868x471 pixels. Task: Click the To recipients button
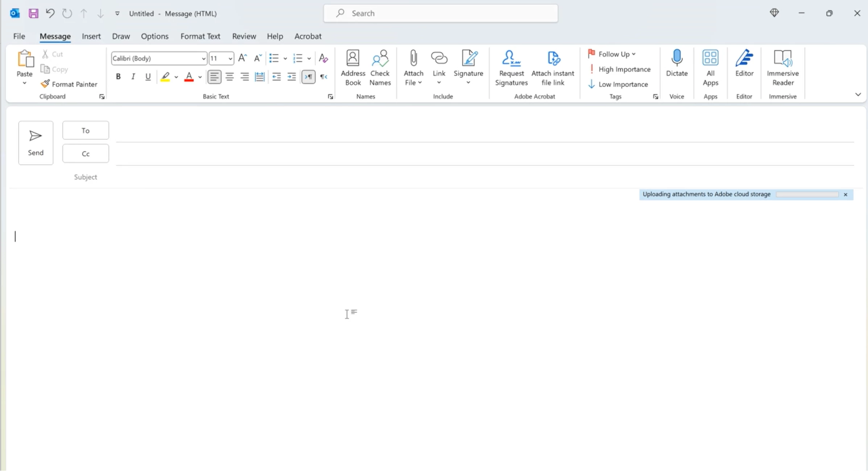[x=86, y=130]
